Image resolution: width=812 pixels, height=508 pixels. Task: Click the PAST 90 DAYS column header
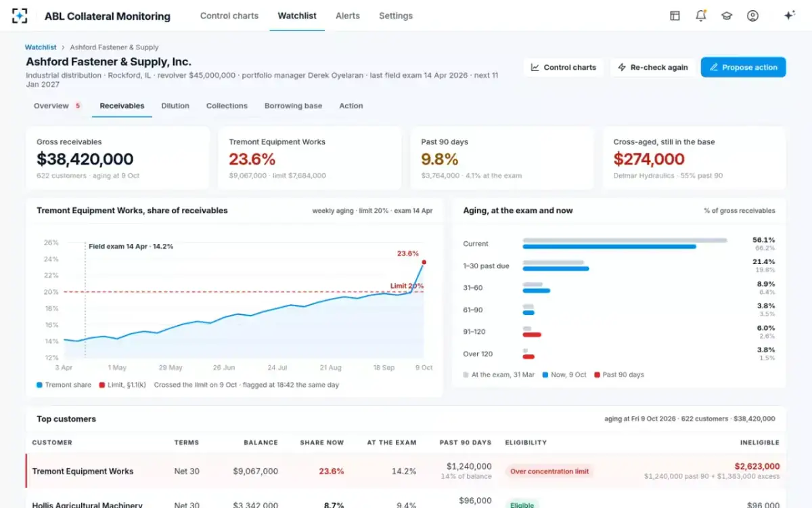point(466,442)
